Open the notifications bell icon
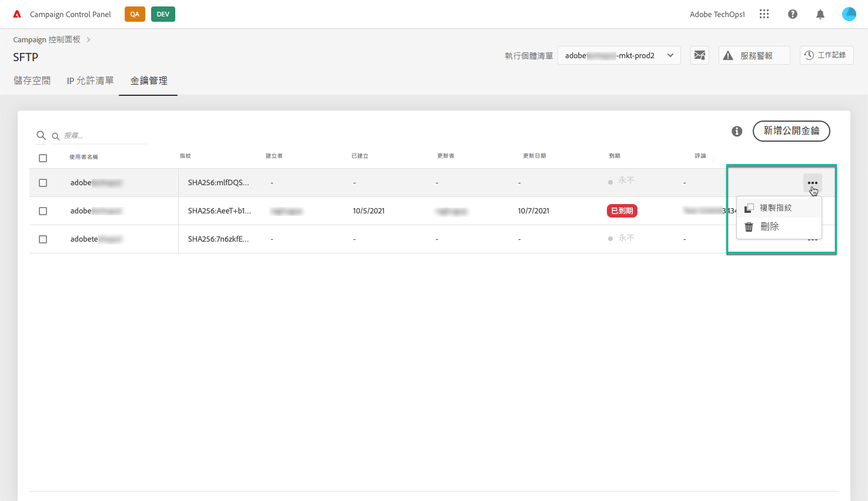Viewport: 868px width, 501px height. click(820, 14)
